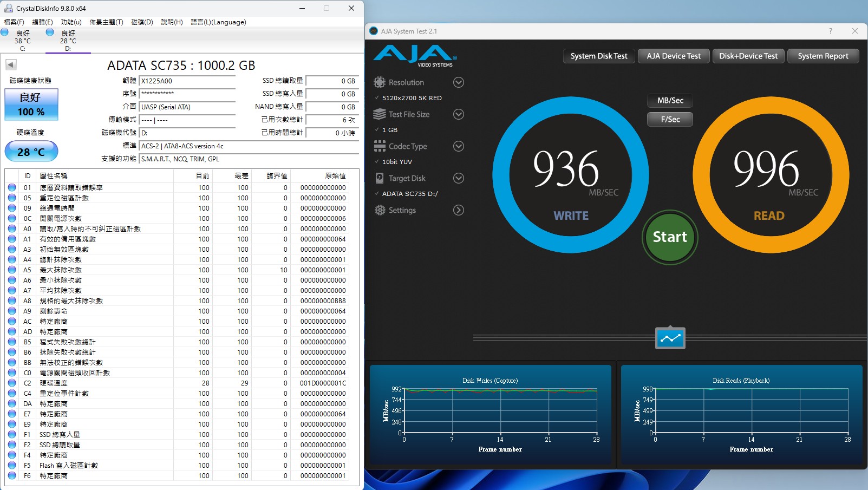Open the 功能(u) menu
The height and width of the screenshot is (490, 868).
[x=71, y=22]
